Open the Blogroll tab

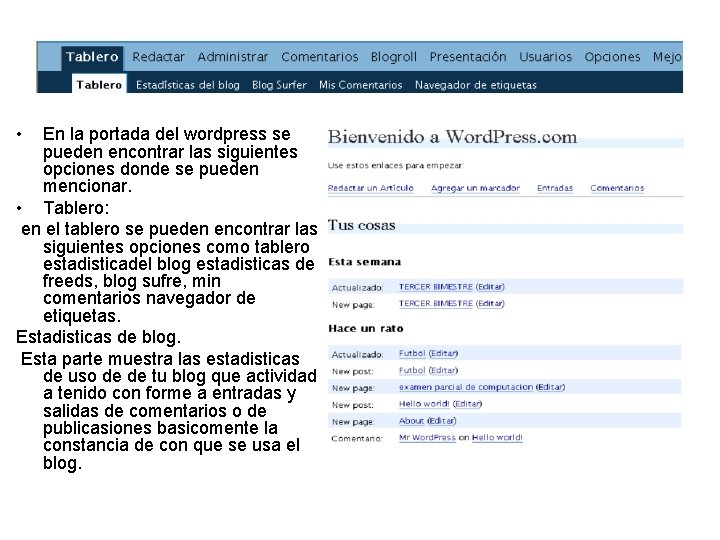(x=394, y=57)
